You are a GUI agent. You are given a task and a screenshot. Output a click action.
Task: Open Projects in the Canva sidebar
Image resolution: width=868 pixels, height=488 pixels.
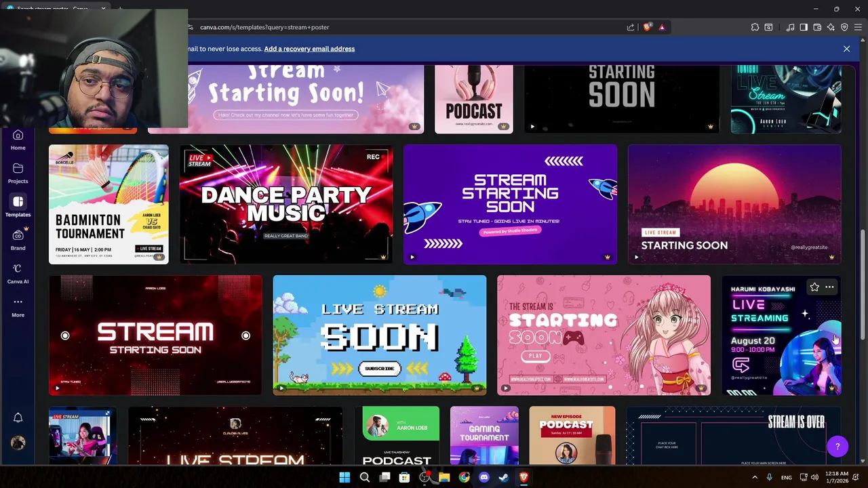[18, 174]
